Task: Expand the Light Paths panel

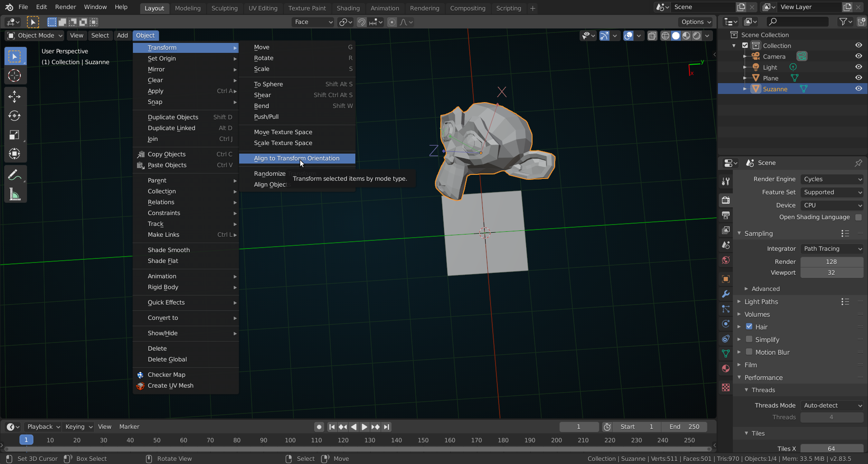Action: click(761, 302)
